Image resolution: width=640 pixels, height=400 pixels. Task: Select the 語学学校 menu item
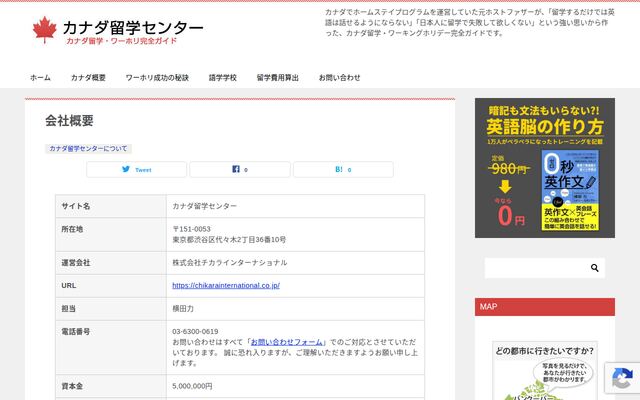[x=222, y=78]
